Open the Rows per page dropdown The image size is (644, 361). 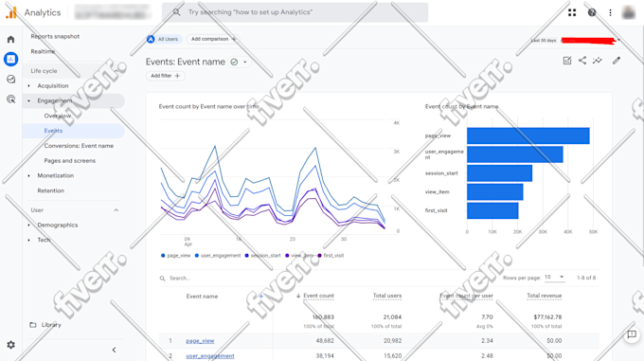coord(554,278)
